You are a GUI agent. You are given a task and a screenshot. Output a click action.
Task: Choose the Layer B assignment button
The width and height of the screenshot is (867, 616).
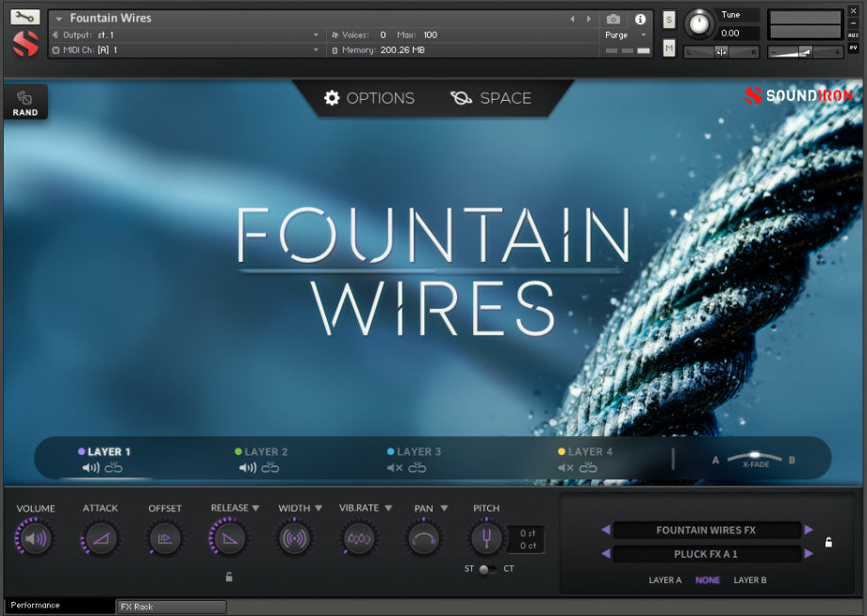click(x=750, y=580)
